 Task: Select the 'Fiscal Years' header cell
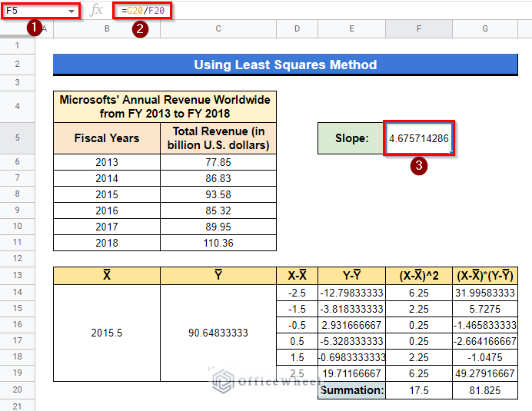pos(107,138)
